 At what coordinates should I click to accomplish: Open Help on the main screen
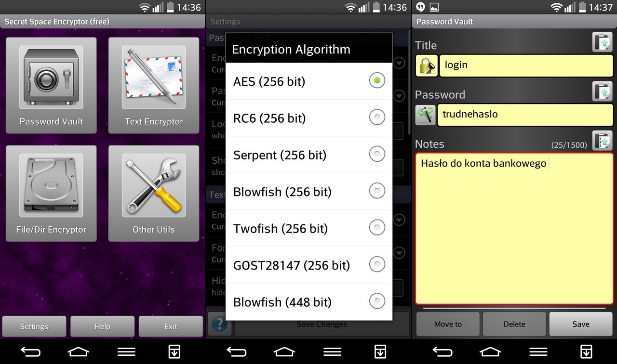(102, 326)
